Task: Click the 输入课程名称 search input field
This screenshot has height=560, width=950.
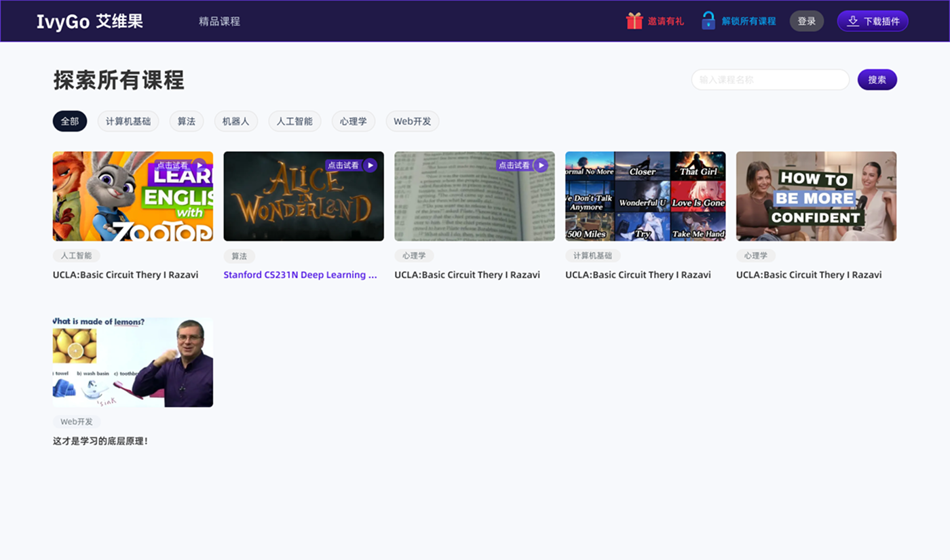Action: (x=769, y=79)
